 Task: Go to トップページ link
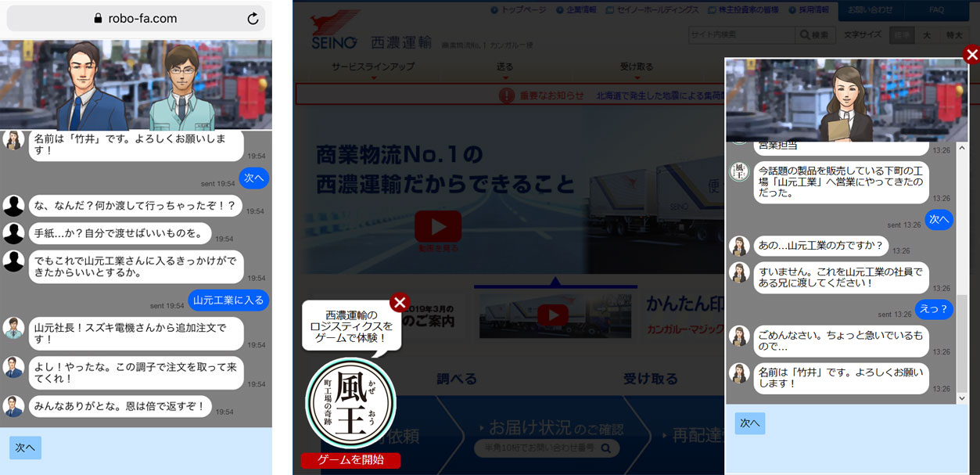click(519, 10)
